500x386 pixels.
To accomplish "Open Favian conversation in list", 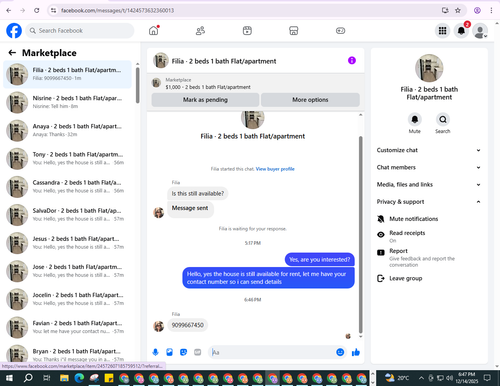I will point(67,327).
